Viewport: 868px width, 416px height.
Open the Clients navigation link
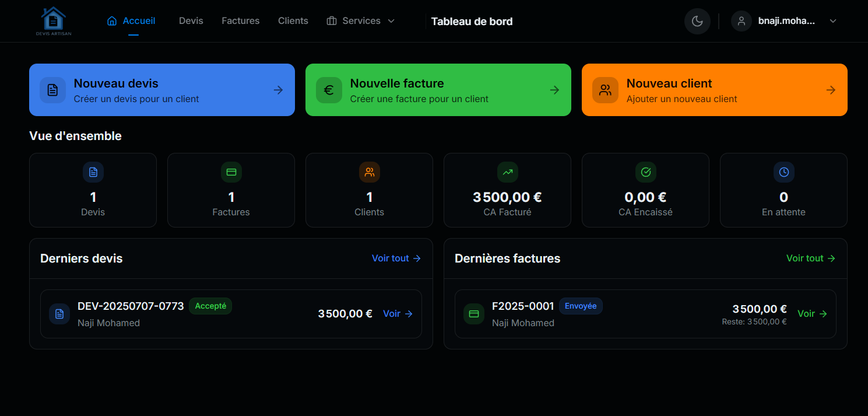point(293,21)
